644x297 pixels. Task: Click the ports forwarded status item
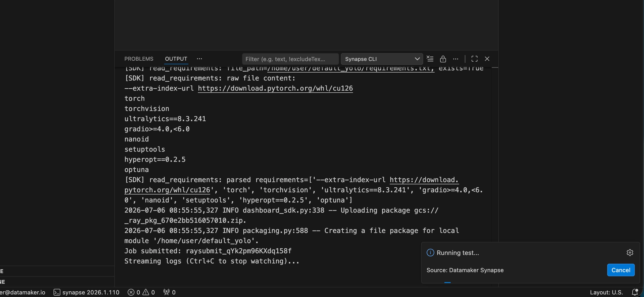(x=169, y=292)
